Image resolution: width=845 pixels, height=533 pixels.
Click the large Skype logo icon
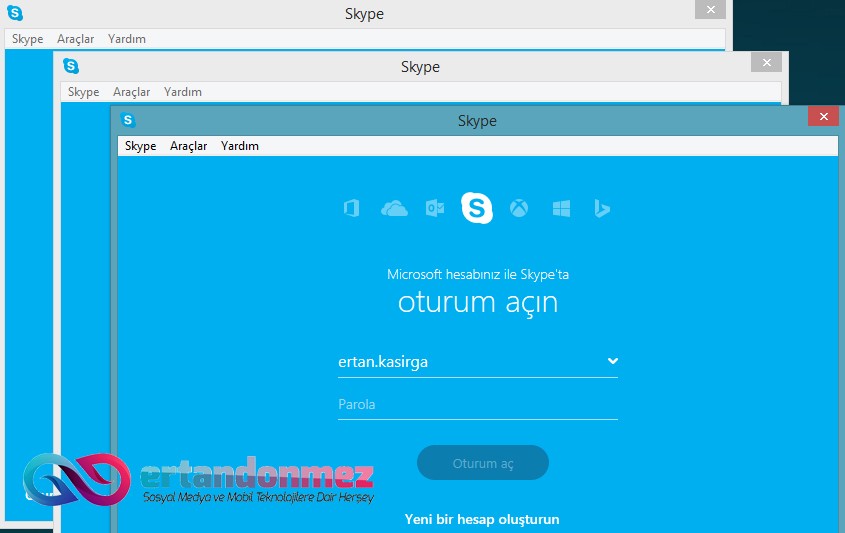coord(477,207)
